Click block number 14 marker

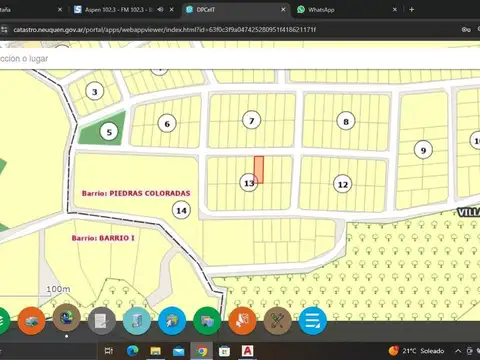181,210
